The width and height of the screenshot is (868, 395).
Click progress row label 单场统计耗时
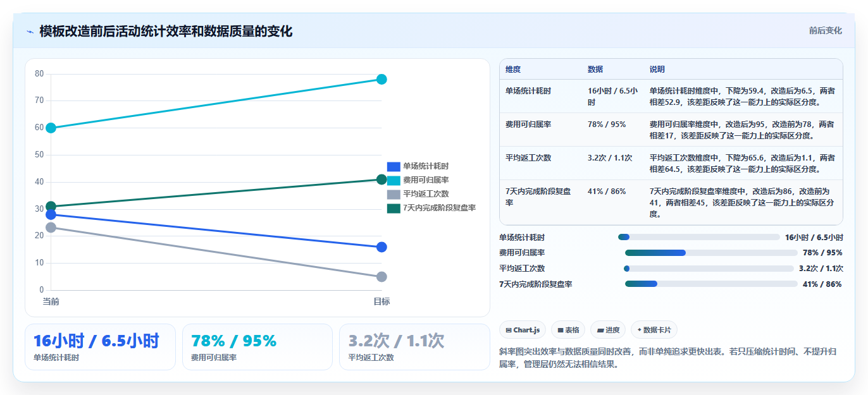click(x=522, y=238)
